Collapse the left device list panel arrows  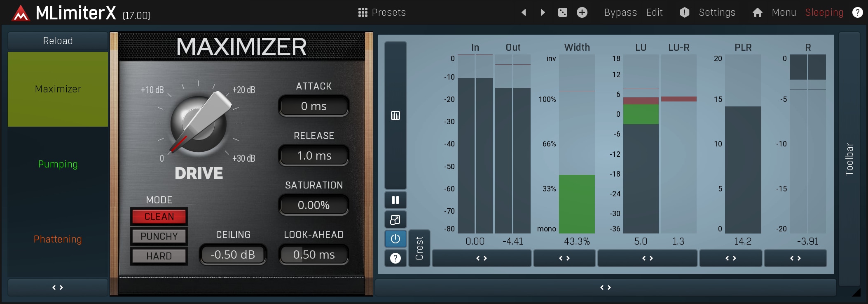[x=58, y=288]
